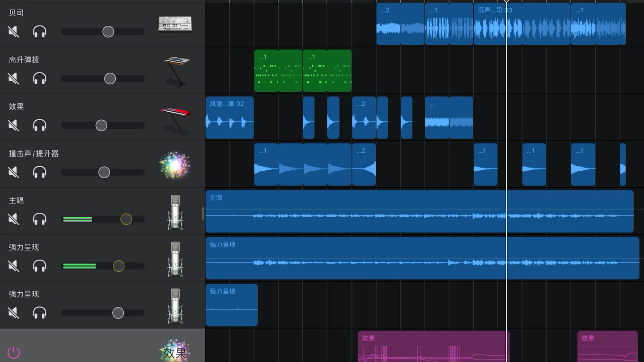Select the ...2 region in 贝司 track
The height and width of the screenshot is (362, 644).
pyautogui.click(x=400, y=24)
